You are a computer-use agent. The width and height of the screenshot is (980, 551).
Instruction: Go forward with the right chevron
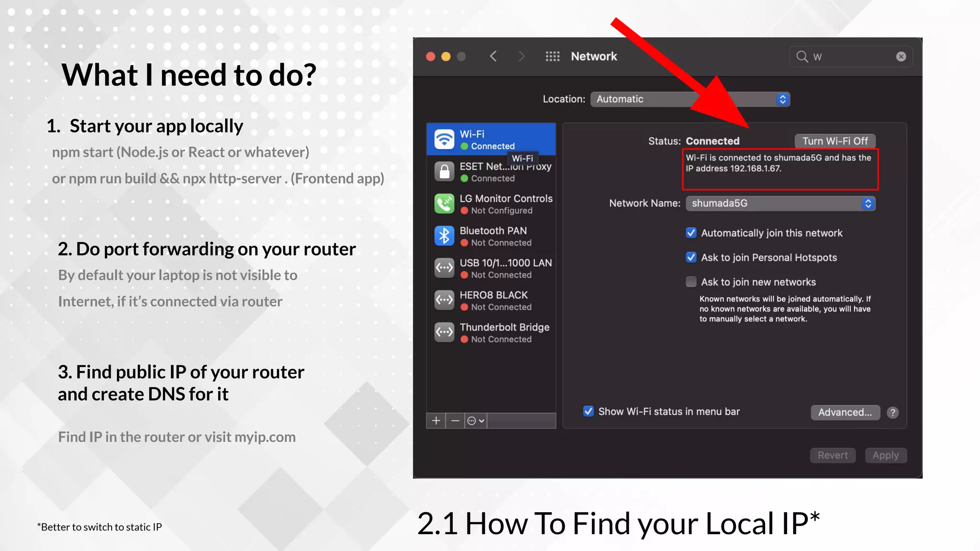(x=522, y=56)
